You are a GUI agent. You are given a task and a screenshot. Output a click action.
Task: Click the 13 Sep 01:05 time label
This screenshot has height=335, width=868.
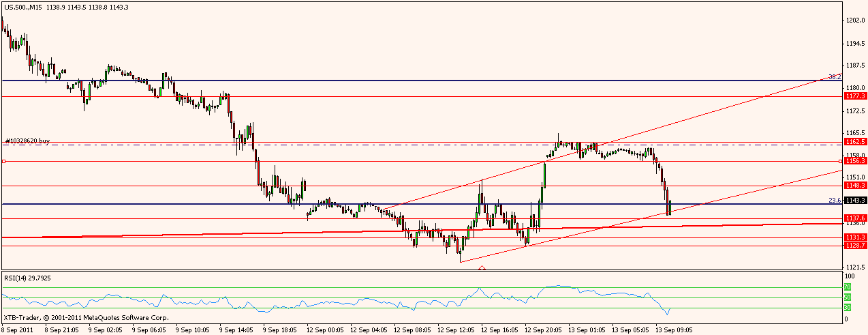tap(587, 329)
